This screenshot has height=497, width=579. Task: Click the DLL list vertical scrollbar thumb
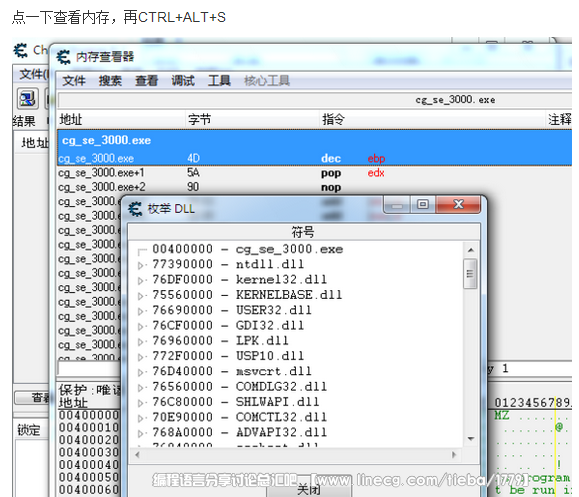pos(470,274)
